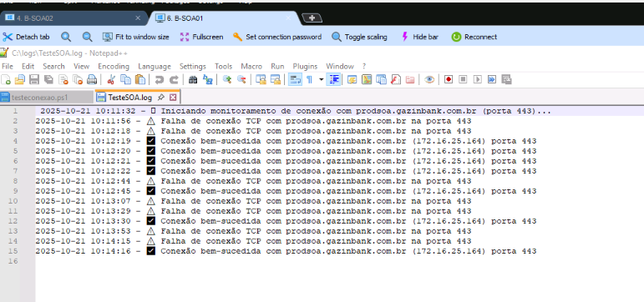This screenshot has height=302, width=644.
Task: Toggle word wrap toolbar button
Action: (x=295, y=79)
